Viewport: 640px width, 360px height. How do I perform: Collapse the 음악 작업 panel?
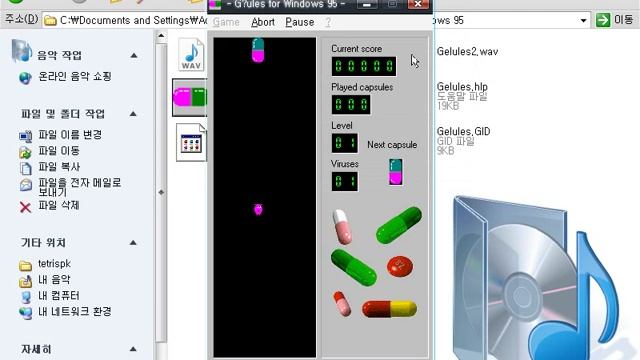click(x=134, y=56)
